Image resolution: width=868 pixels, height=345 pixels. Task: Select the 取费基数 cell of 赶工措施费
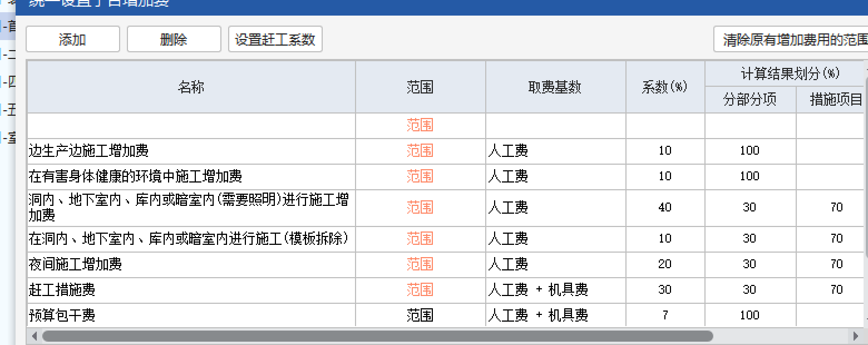[x=555, y=289]
